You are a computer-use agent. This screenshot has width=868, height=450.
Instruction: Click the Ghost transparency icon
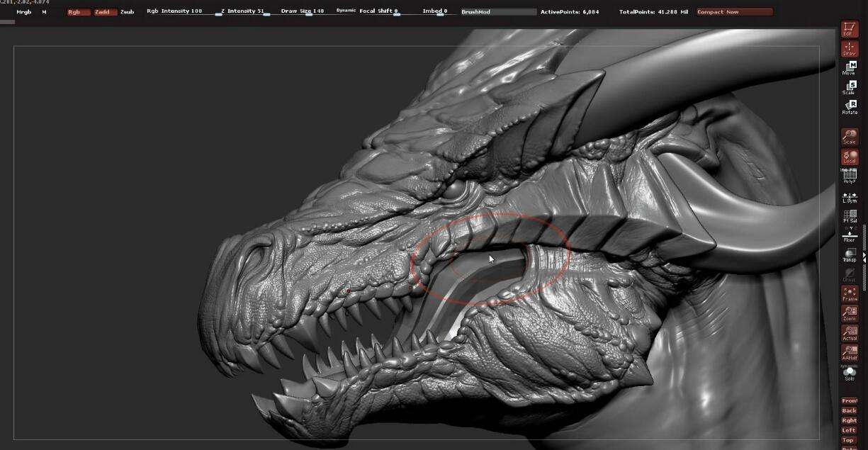[x=850, y=274]
